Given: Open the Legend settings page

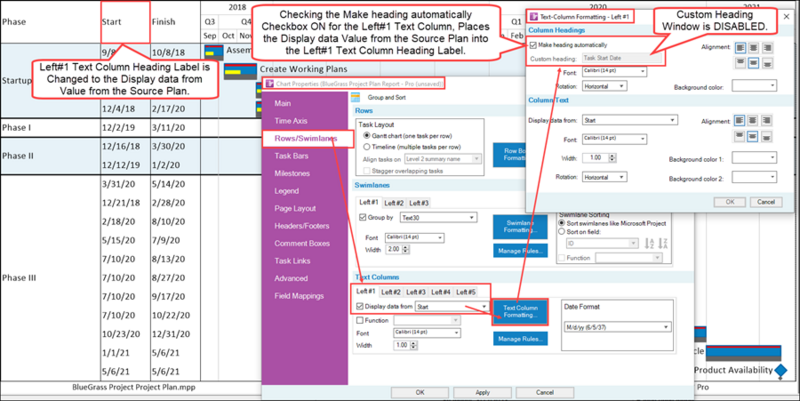Looking at the screenshot, I should click(x=286, y=191).
